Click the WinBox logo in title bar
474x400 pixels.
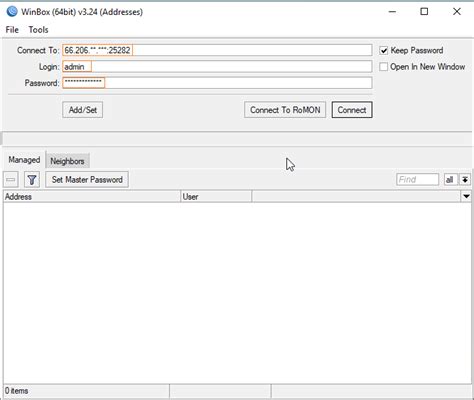point(12,12)
